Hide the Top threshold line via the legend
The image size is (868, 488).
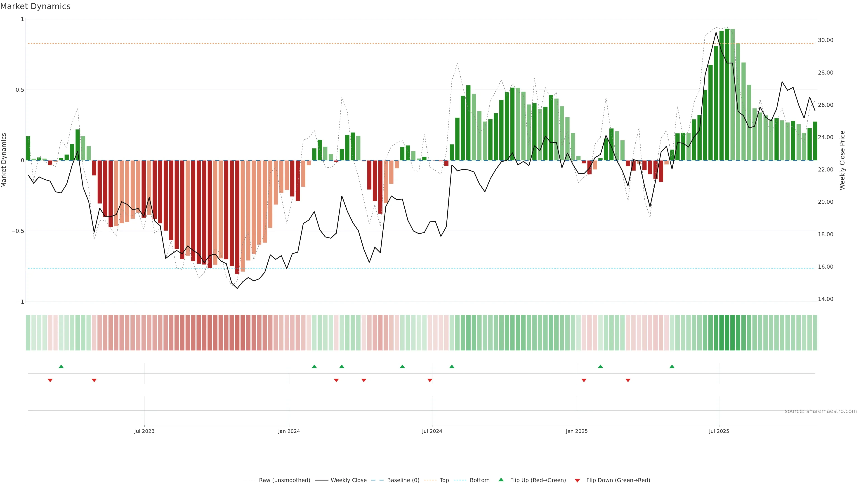(x=444, y=480)
